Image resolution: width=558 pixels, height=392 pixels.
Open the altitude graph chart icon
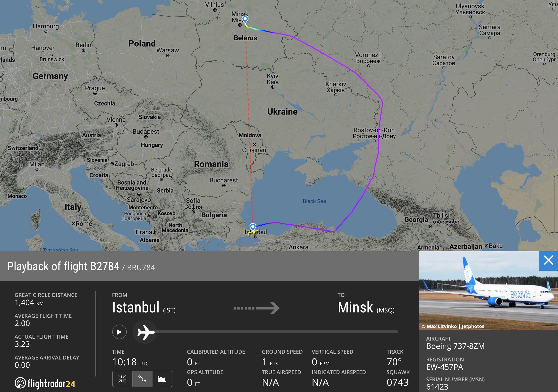[162, 379]
